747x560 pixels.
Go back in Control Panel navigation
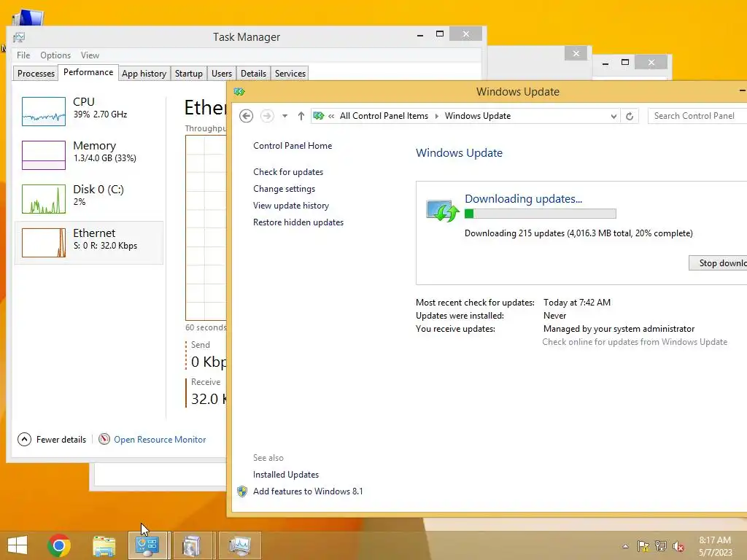click(247, 116)
